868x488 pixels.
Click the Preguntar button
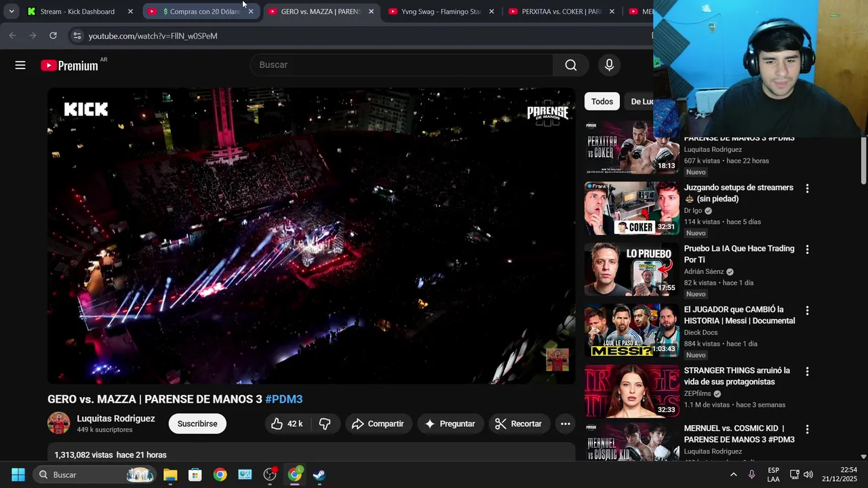450,424
